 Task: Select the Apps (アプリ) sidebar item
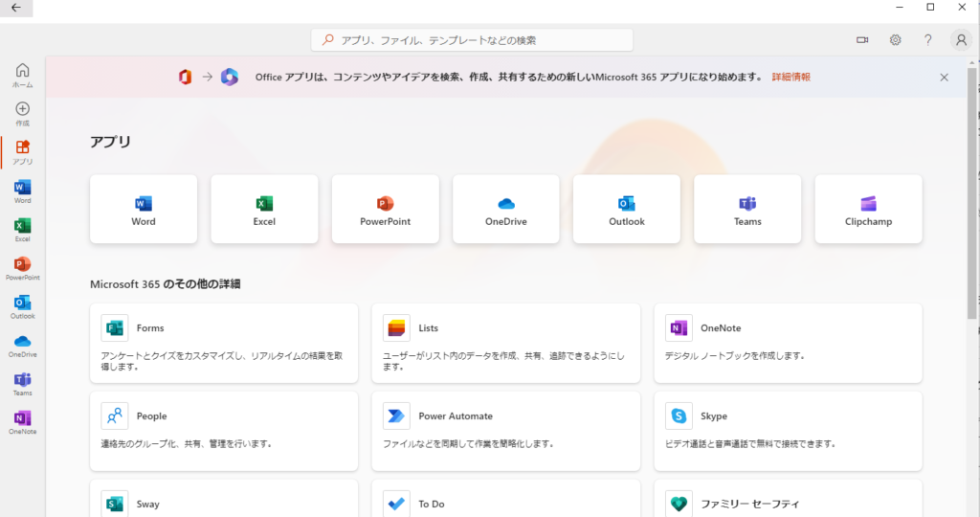tap(23, 152)
